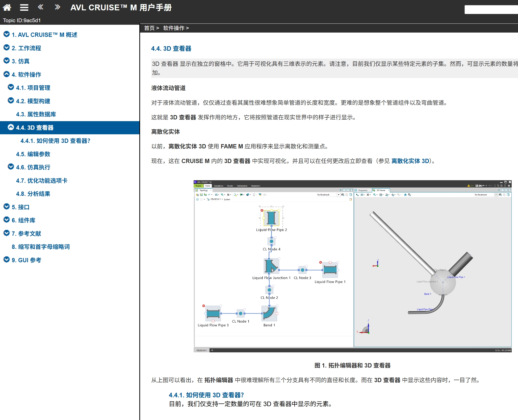Viewport: 518px width, 420px height.
Task: Expand chapter 9 GUI 参考 chevron
Action: pos(7,259)
